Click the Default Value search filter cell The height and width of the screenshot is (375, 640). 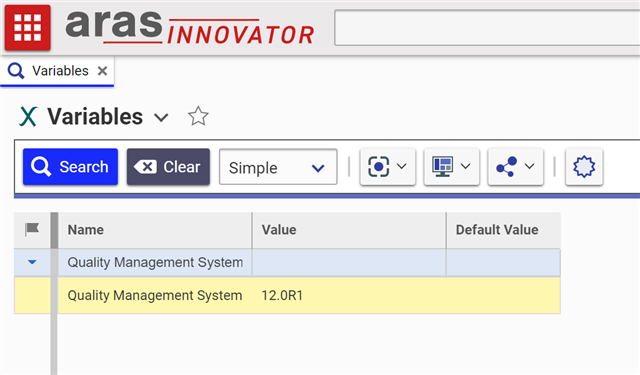pyautogui.click(x=503, y=262)
